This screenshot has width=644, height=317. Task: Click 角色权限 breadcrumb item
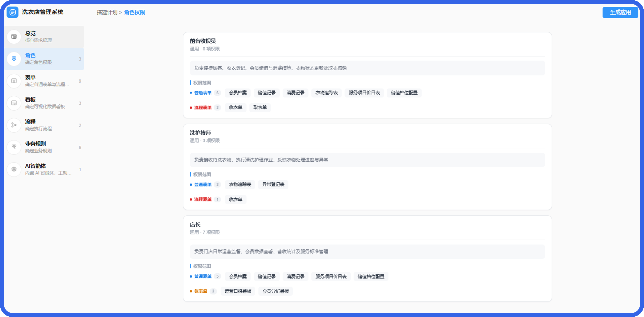(x=135, y=12)
